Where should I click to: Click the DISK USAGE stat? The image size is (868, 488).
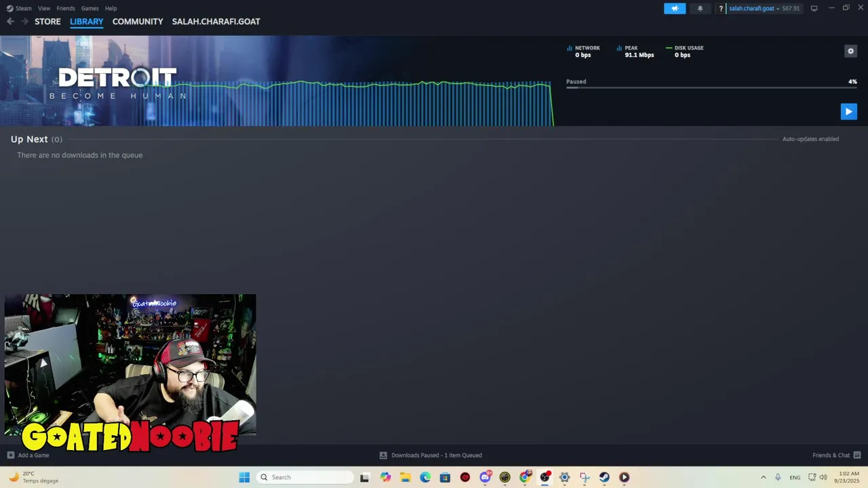pos(685,52)
